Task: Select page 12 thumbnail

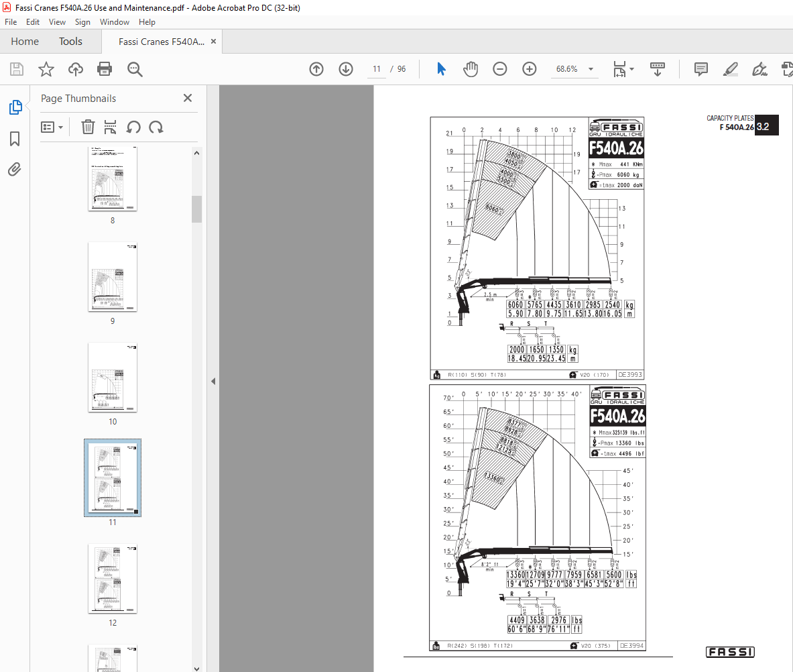Action: click(113, 579)
